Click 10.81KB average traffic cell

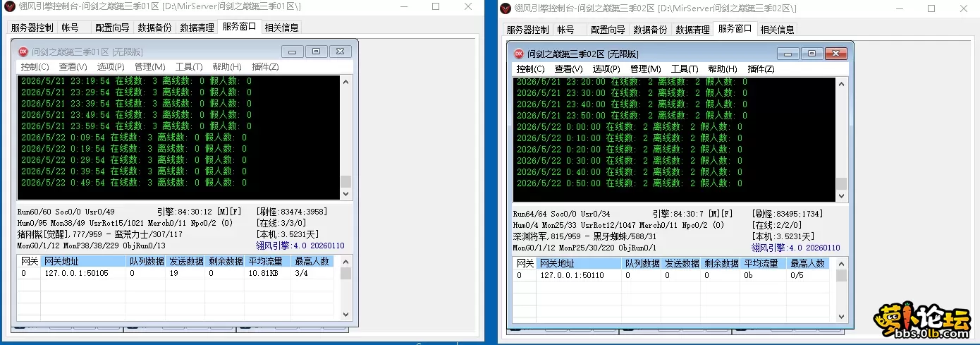coord(262,273)
